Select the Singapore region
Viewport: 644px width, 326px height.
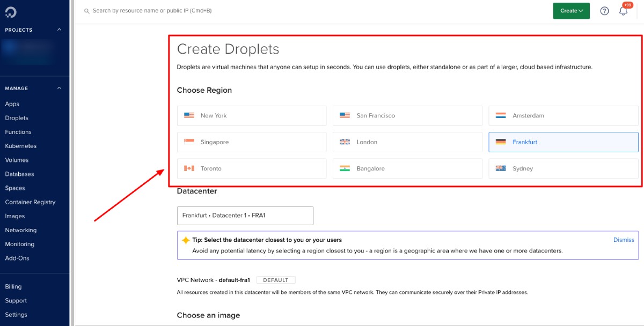coord(251,142)
